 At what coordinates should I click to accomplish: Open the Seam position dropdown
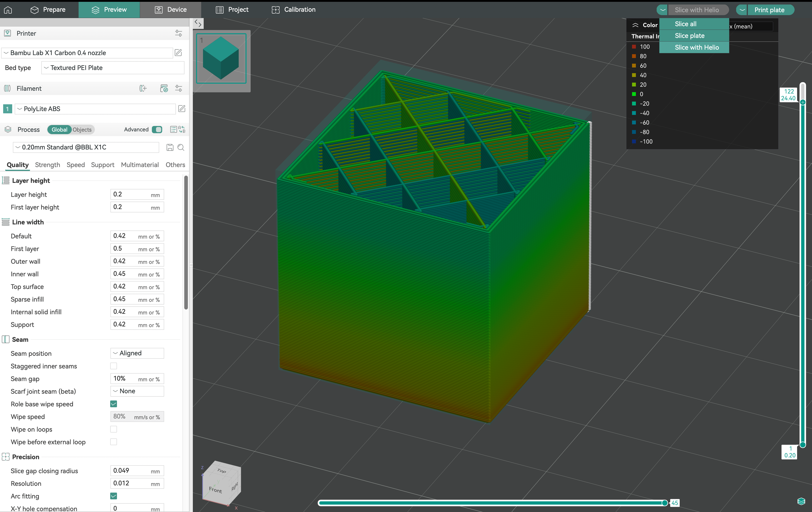137,353
